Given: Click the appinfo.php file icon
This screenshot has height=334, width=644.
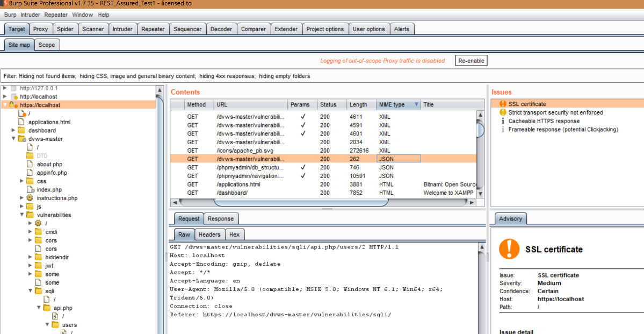Looking at the screenshot, I should tap(30, 173).
